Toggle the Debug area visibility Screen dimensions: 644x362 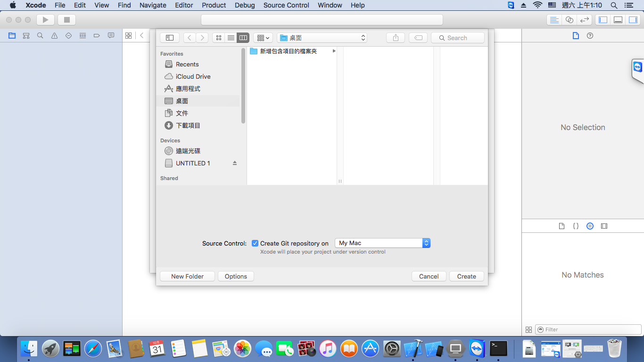coord(618,20)
